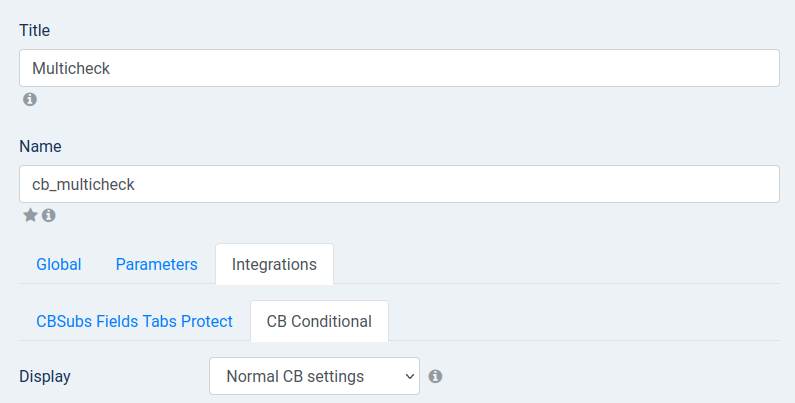Focus the Title input field

[400, 68]
